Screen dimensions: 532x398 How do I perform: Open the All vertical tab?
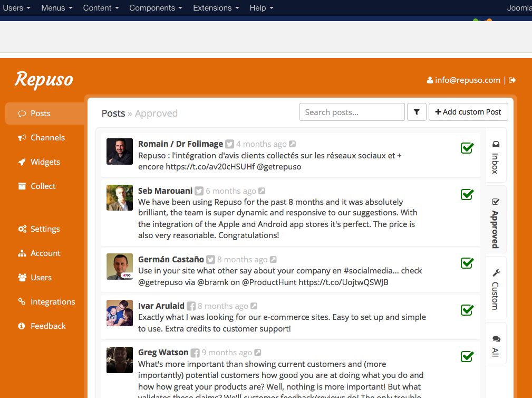[496, 343]
